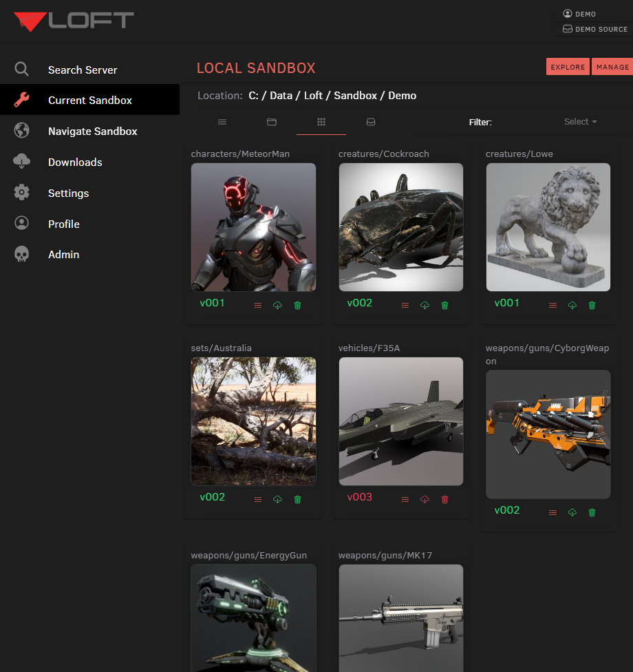Image resolution: width=633 pixels, height=672 pixels.
Task: Click the DEMO SOURCE item at top right
Action: point(594,29)
